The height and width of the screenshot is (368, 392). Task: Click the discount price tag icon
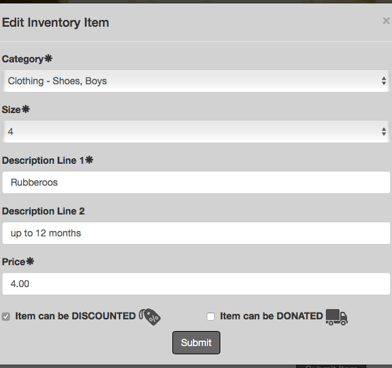pos(150,316)
